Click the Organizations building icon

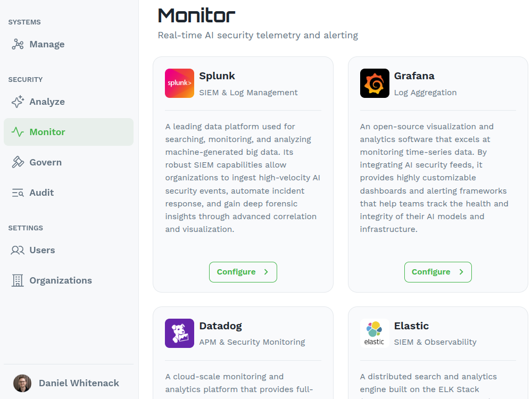click(18, 280)
